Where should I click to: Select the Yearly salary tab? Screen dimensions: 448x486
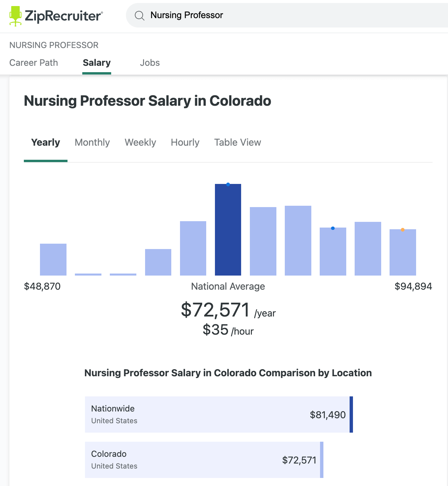click(x=46, y=142)
